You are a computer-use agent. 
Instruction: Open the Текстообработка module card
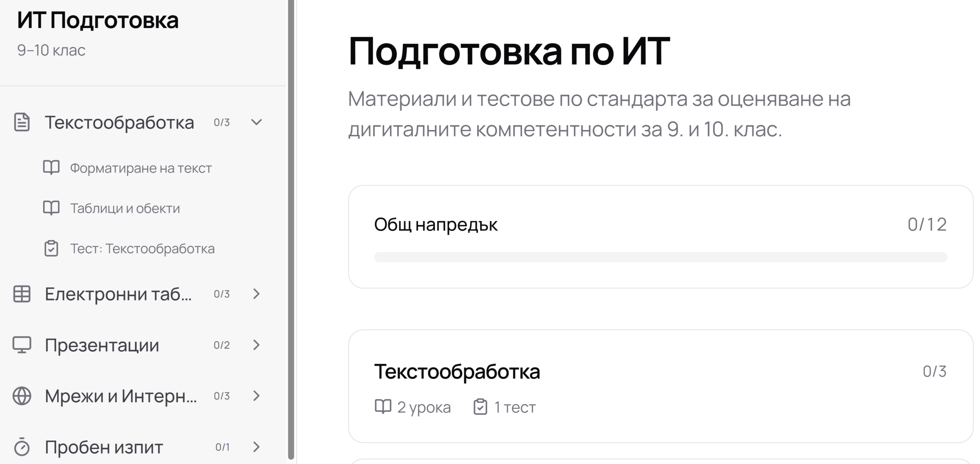660,386
